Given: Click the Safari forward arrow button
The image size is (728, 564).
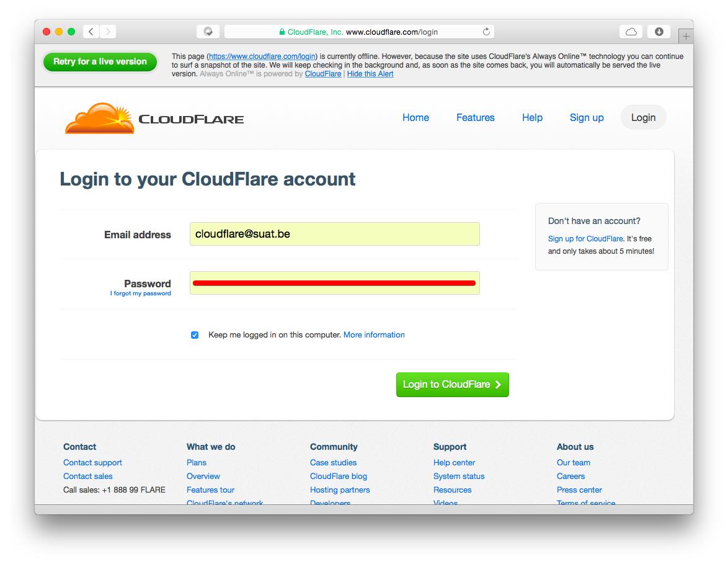Looking at the screenshot, I should [108, 32].
